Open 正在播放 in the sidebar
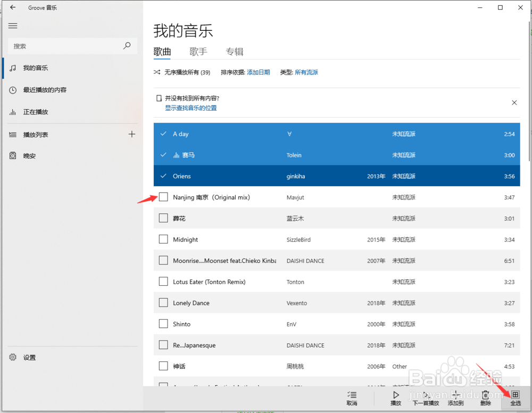Screen dimensions: 532x413 [x=72, y=112]
